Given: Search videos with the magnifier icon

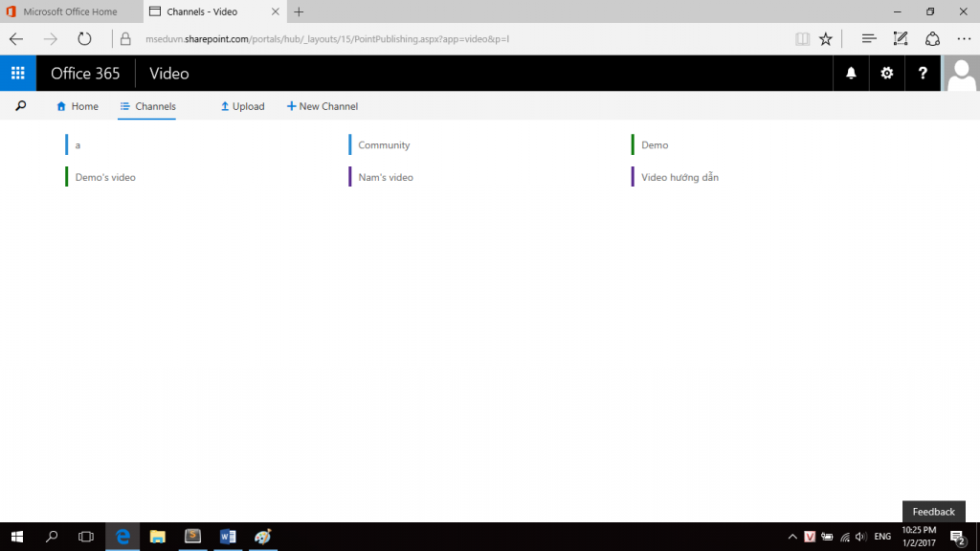Looking at the screenshot, I should tap(21, 106).
